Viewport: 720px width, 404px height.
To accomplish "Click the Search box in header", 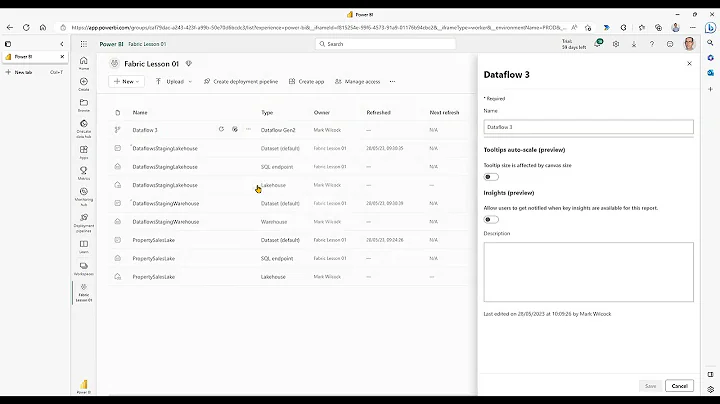I will (x=385, y=44).
